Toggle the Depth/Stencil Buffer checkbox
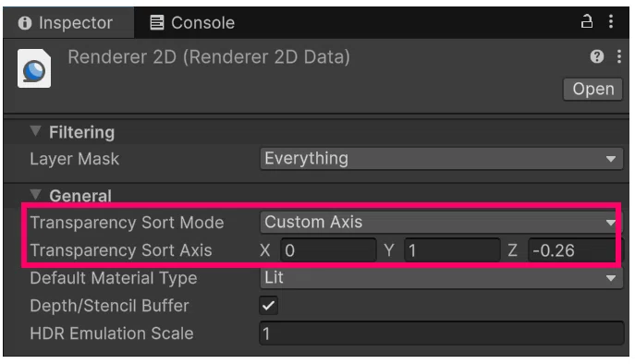Image resolution: width=635 pixels, height=364 pixels. [x=268, y=306]
